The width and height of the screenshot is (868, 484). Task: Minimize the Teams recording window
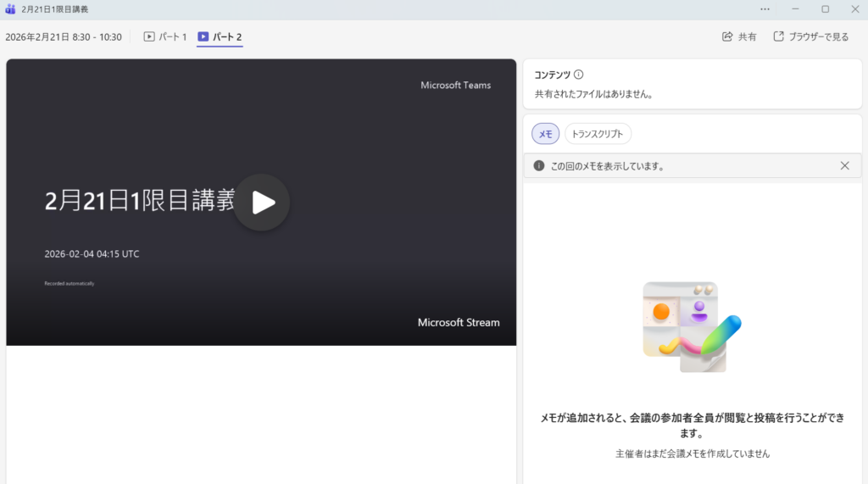pos(795,9)
